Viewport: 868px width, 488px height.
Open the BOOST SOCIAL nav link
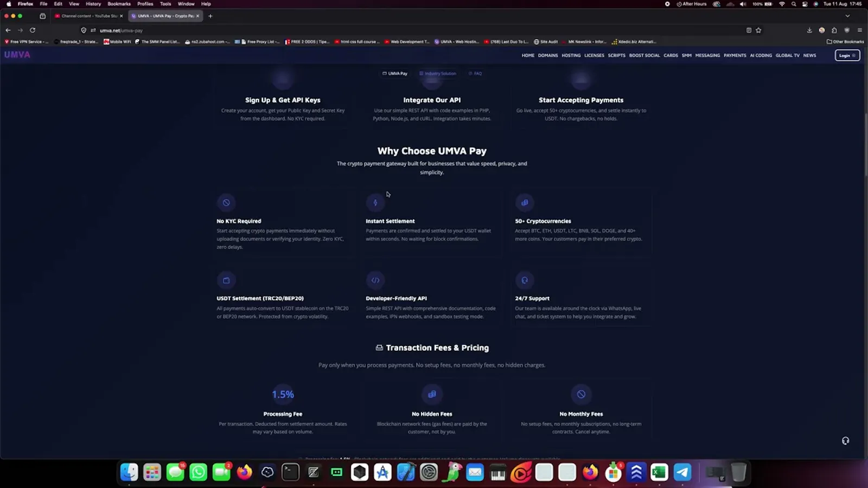[x=644, y=55]
